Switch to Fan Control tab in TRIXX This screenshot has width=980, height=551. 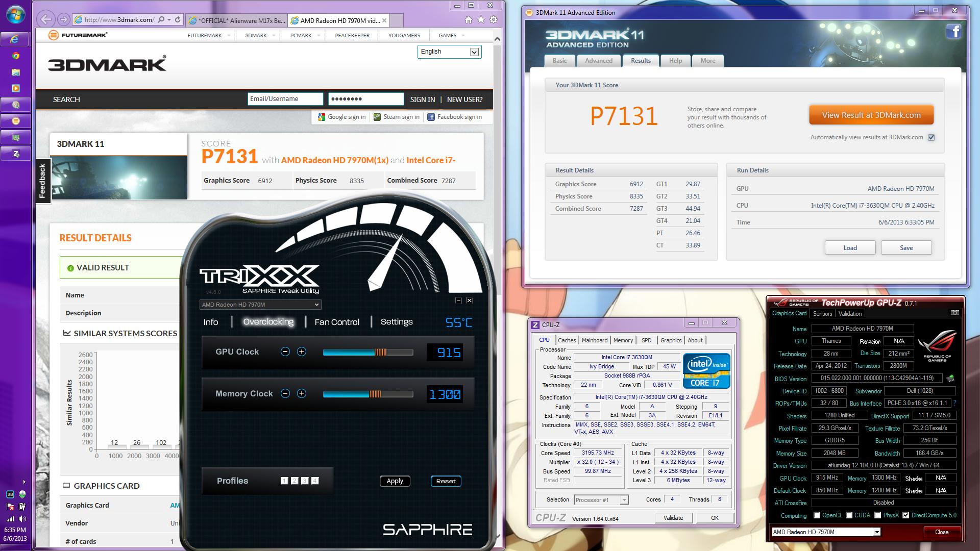click(x=337, y=322)
